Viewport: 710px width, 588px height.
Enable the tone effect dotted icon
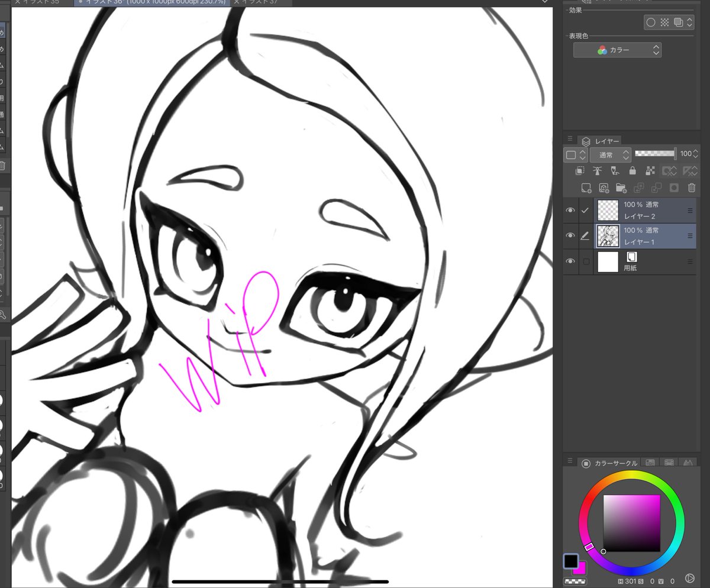tap(664, 22)
